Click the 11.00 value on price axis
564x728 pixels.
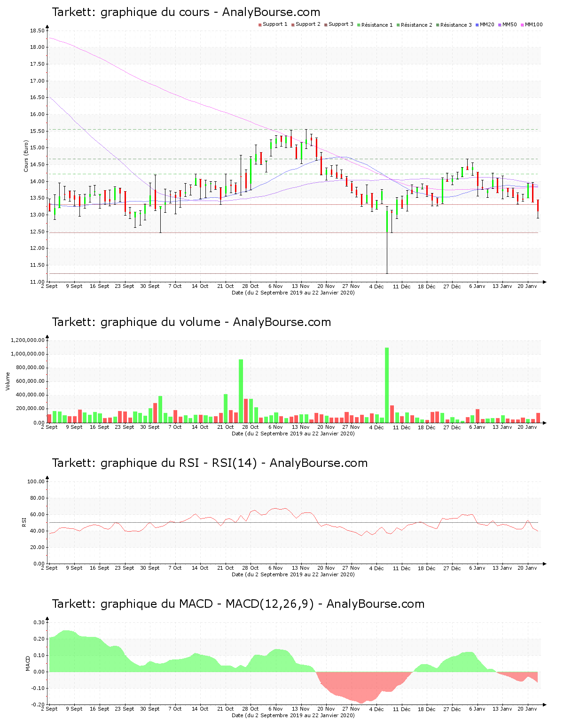click(37, 282)
